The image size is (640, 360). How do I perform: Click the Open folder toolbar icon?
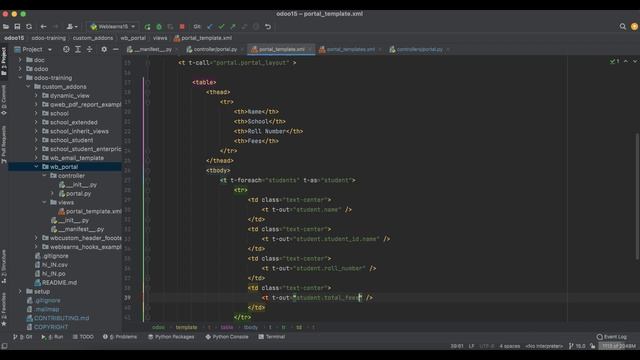click(x=6, y=27)
